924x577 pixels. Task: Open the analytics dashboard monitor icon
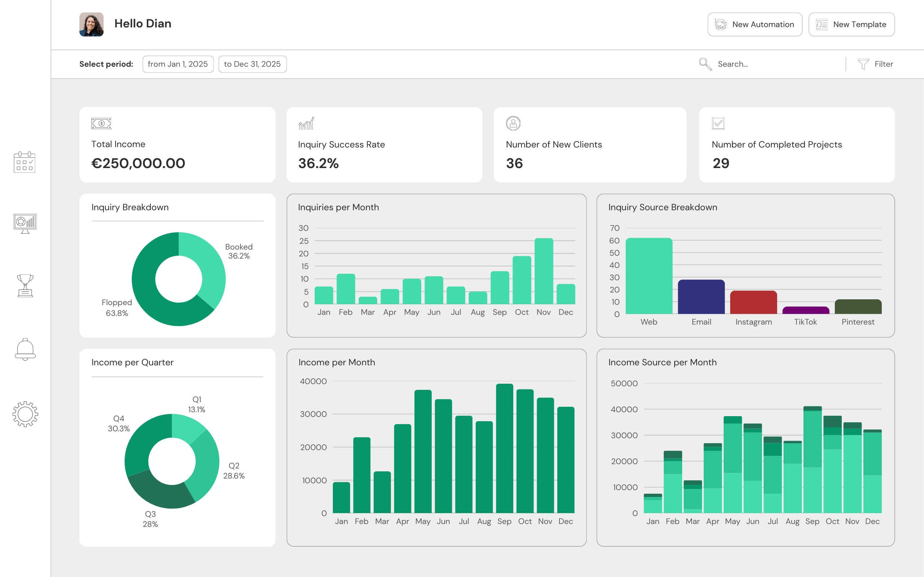25,223
